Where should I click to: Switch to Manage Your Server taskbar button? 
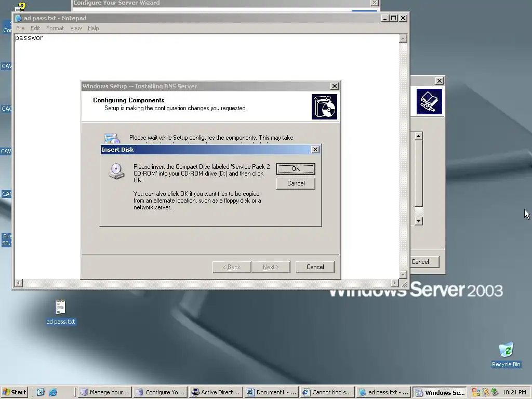104,392
